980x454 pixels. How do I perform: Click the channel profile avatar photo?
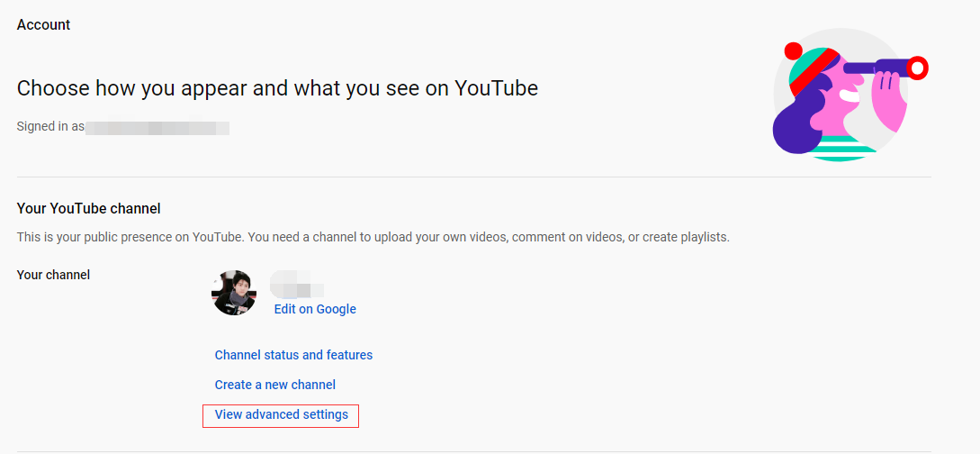click(x=234, y=293)
